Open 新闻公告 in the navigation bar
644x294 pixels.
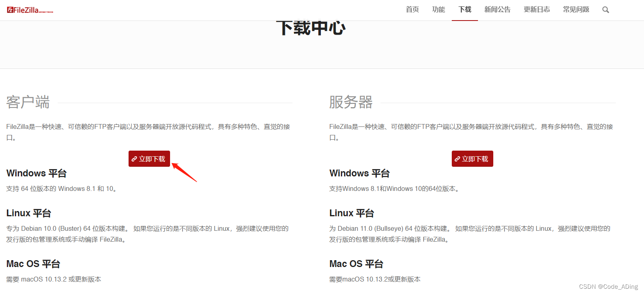497,9
